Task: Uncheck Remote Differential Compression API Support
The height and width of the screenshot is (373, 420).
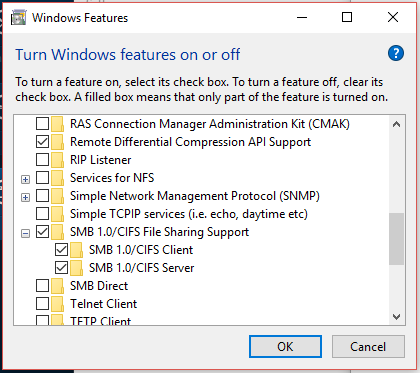Action: tap(42, 142)
